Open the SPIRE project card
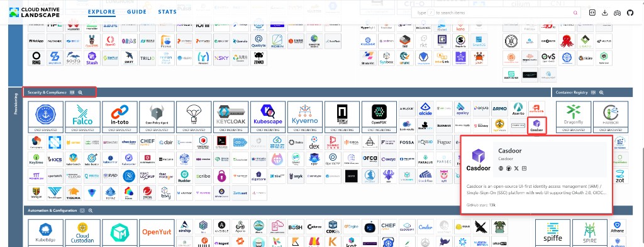The image size is (644, 247). pyautogui.click(x=590, y=233)
